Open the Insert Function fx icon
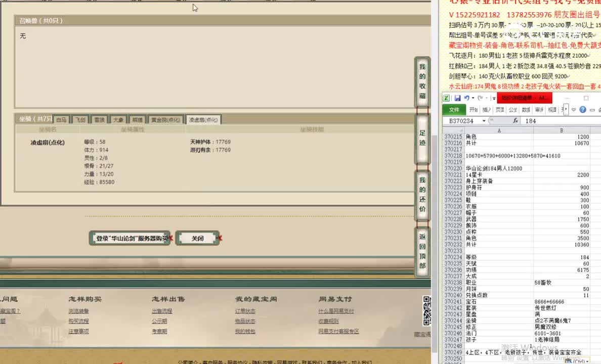Viewport: 601px width, 364px height. (x=516, y=120)
